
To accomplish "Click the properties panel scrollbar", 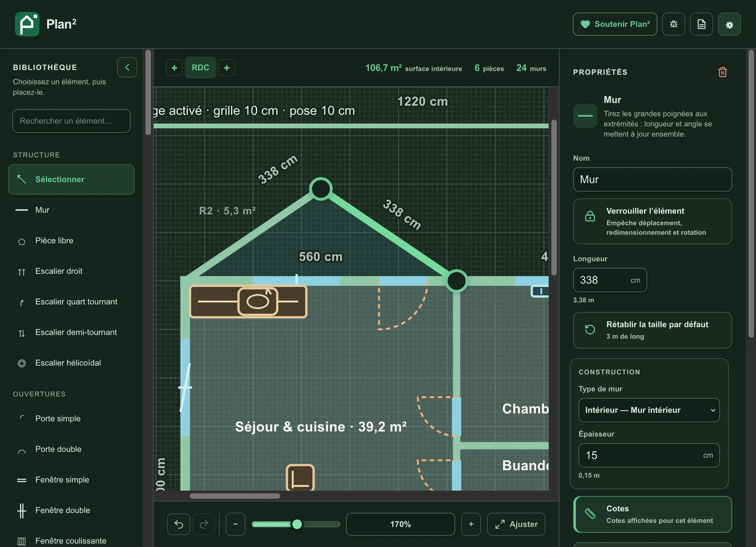I will [751, 194].
